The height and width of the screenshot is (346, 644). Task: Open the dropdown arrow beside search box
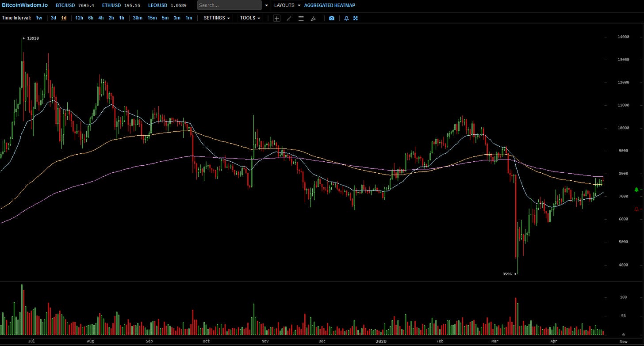(266, 5)
